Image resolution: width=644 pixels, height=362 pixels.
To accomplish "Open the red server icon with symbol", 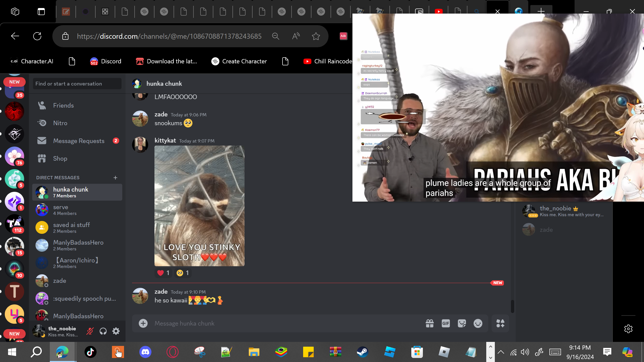I will coord(15,111).
